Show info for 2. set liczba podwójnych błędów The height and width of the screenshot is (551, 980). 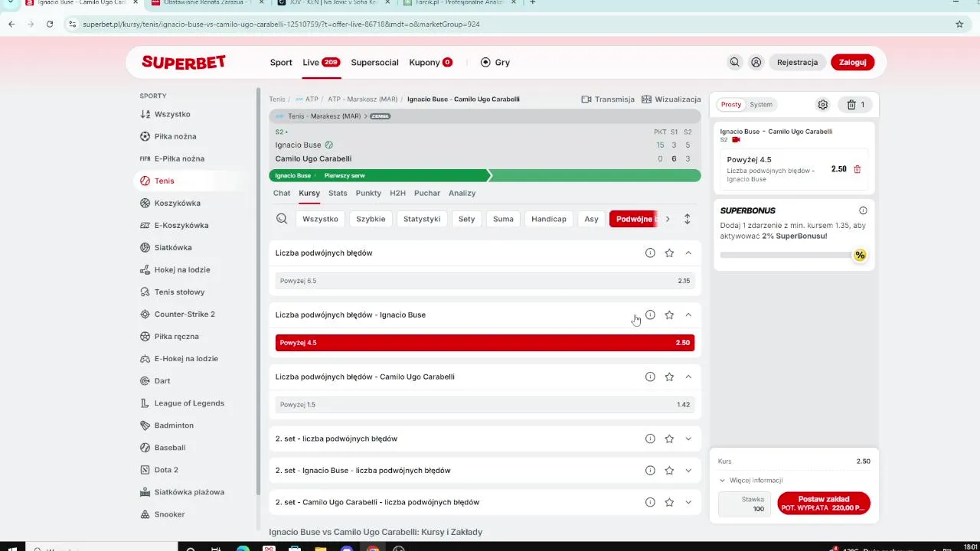pyautogui.click(x=650, y=439)
